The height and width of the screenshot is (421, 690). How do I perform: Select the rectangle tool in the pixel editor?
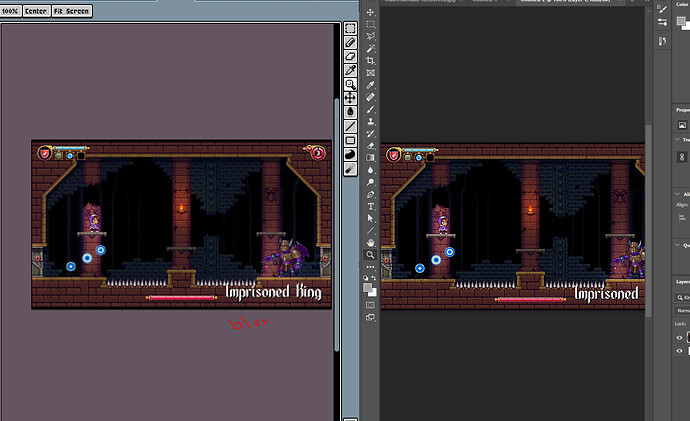point(350,140)
